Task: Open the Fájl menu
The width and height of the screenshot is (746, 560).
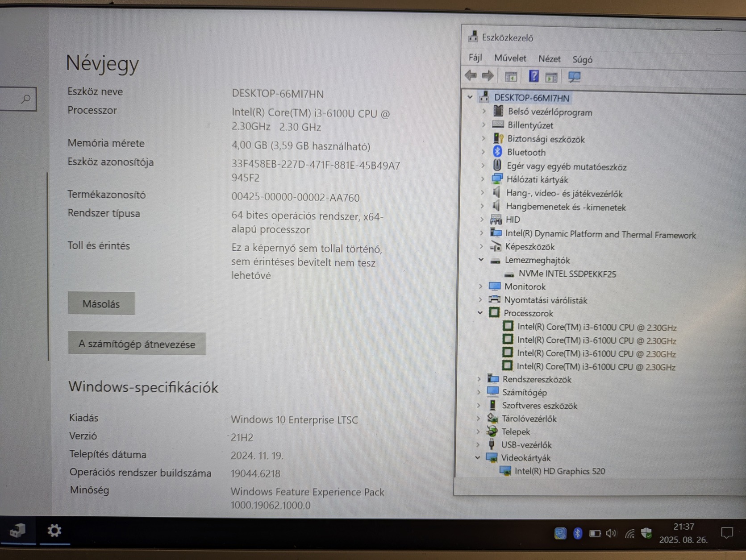Action: (x=475, y=58)
